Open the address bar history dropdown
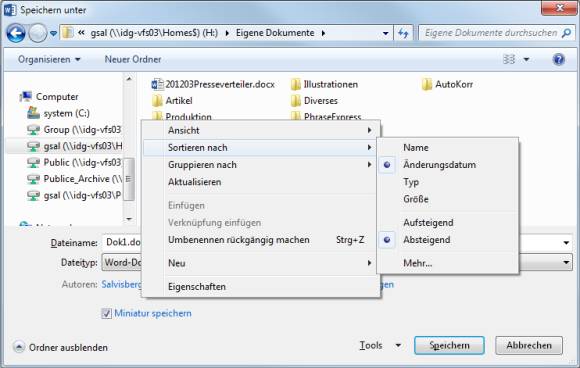The height and width of the screenshot is (368, 580). pos(385,33)
